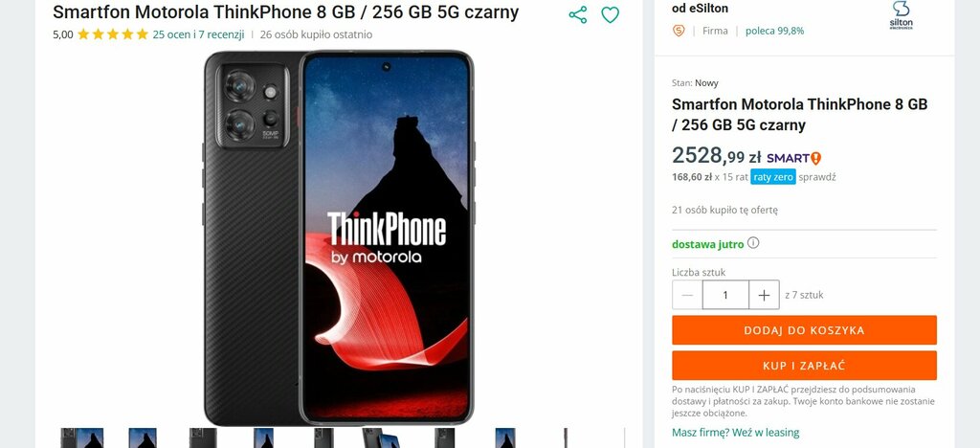Image resolution: width=980 pixels, height=448 pixels.
Task: Click the Liczba sztuk quantity field
Action: coord(725,295)
